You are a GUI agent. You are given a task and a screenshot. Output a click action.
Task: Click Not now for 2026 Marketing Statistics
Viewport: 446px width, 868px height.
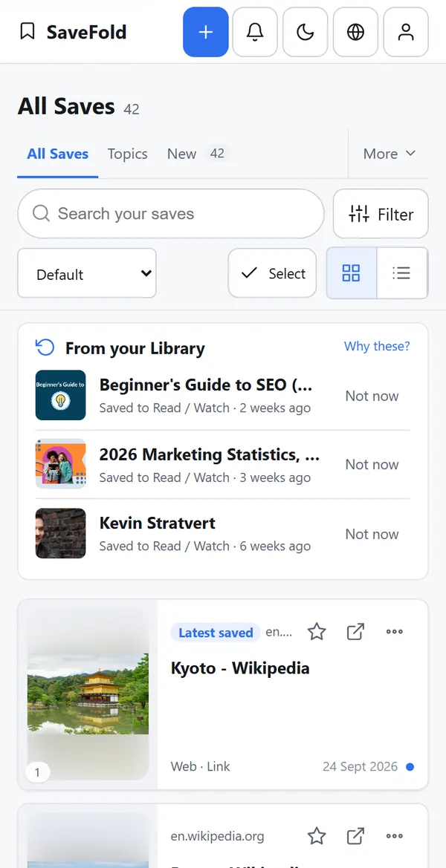pyautogui.click(x=372, y=465)
